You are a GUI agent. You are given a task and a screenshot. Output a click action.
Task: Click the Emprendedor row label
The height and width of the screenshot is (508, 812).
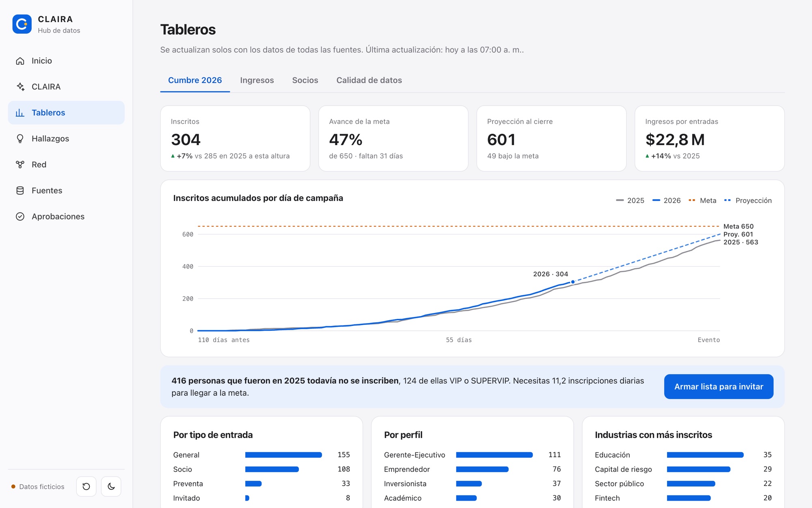click(x=407, y=469)
